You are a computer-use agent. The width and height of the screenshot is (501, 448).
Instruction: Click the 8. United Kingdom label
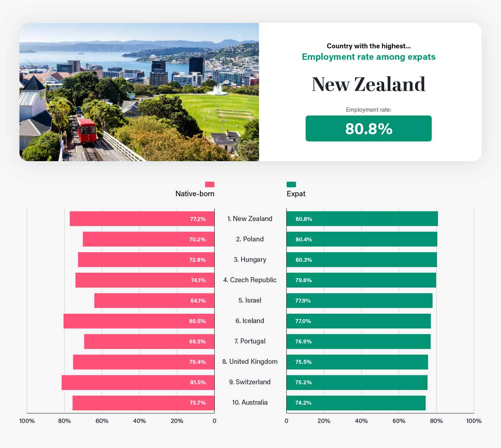click(250, 362)
